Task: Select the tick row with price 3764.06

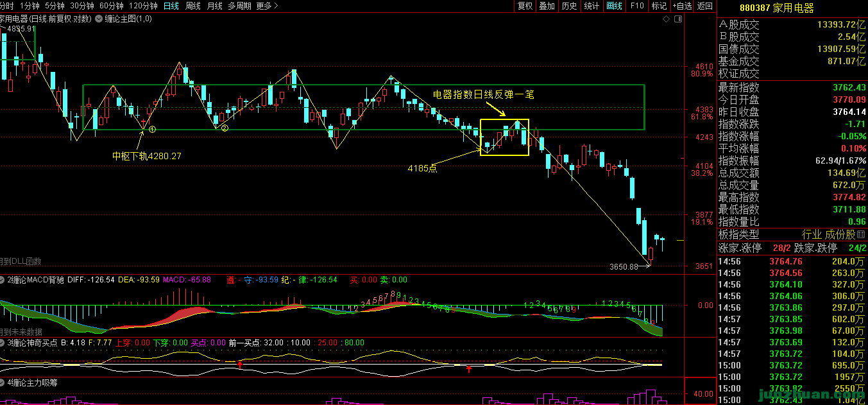Action: pos(792,296)
